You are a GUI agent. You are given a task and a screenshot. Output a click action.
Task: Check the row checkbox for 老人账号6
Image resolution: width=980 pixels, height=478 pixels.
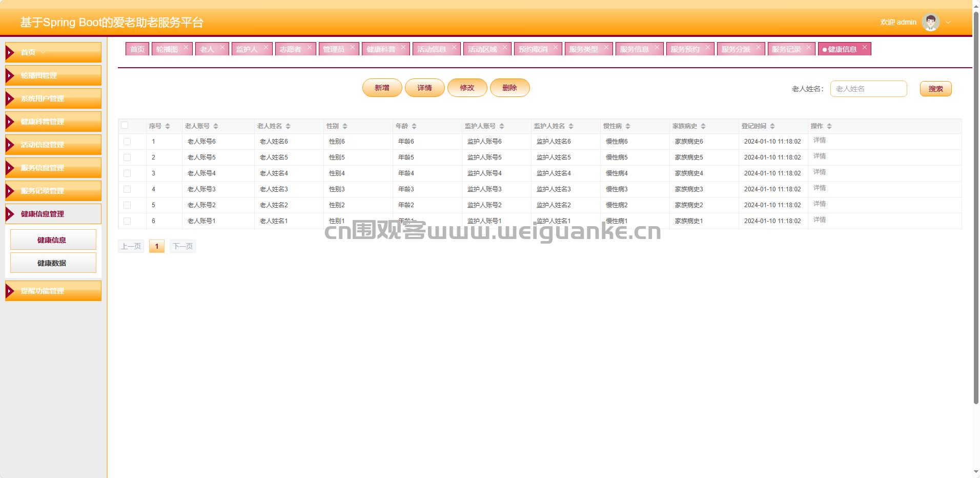coord(127,142)
